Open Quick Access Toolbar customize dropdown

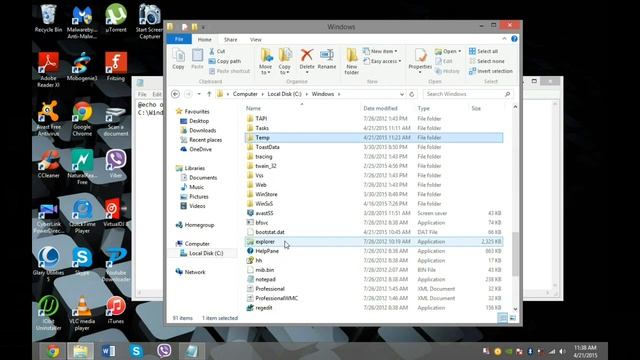pyautogui.click(x=203, y=27)
